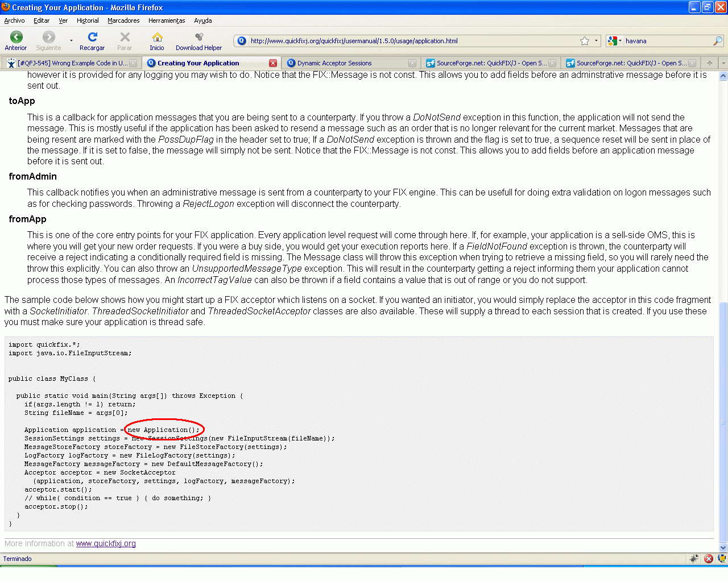Viewport: 728px width, 582px height.
Task: Open the search engine selector dropdown arrow
Action: pyautogui.click(x=620, y=41)
